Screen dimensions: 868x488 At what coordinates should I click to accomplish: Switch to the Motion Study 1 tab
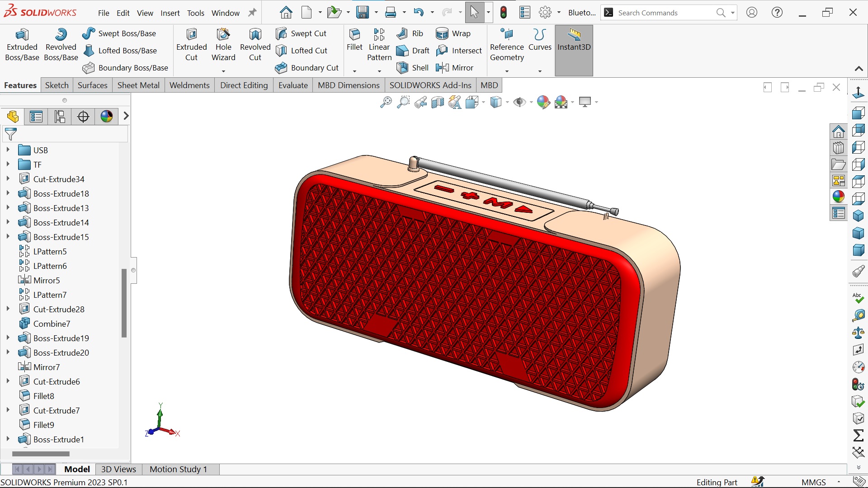point(178,469)
